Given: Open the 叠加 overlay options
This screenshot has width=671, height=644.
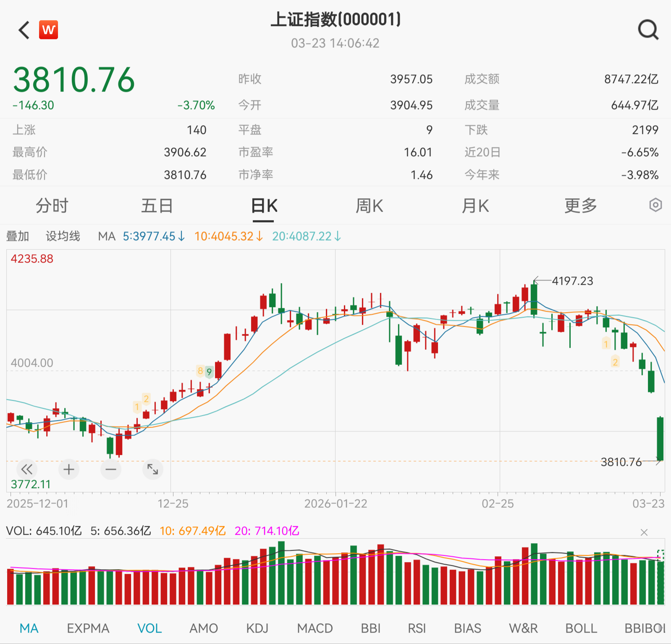Looking at the screenshot, I should click(x=18, y=236).
